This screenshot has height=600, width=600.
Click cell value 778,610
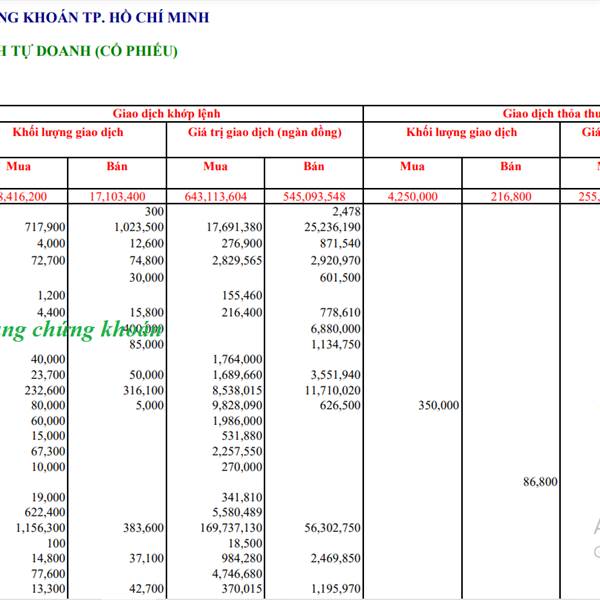[340, 313]
